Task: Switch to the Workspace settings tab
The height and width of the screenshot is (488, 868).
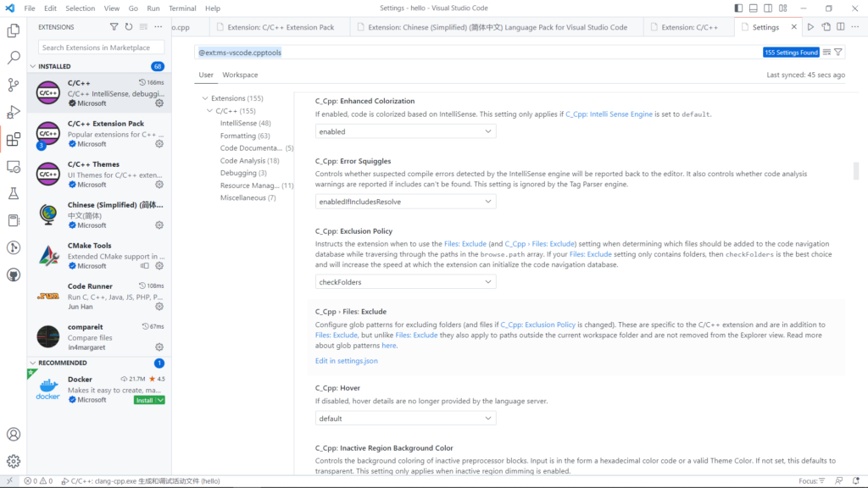Action: (240, 75)
